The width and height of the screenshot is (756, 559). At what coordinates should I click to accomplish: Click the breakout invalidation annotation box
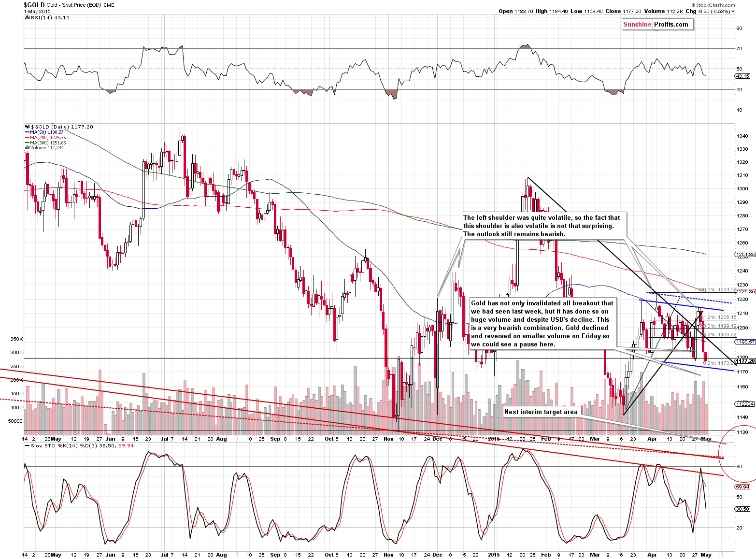[x=543, y=323]
